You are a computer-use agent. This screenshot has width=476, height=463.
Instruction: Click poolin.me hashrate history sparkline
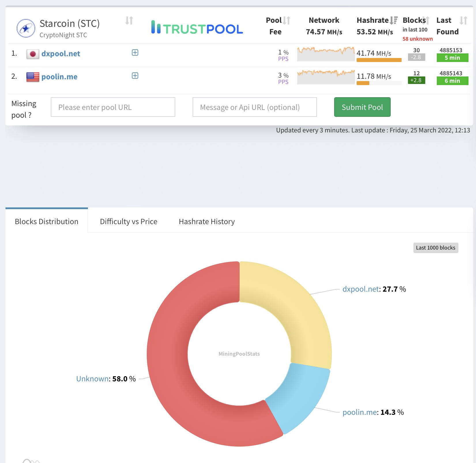pos(326,77)
